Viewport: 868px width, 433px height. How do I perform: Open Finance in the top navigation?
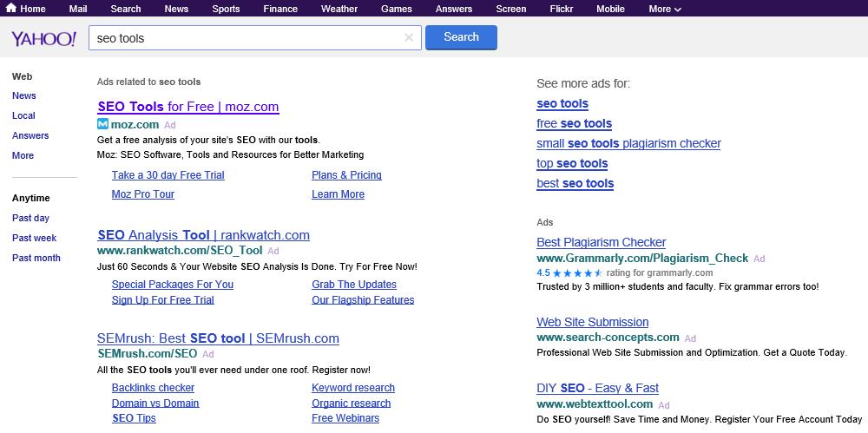(x=280, y=9)
